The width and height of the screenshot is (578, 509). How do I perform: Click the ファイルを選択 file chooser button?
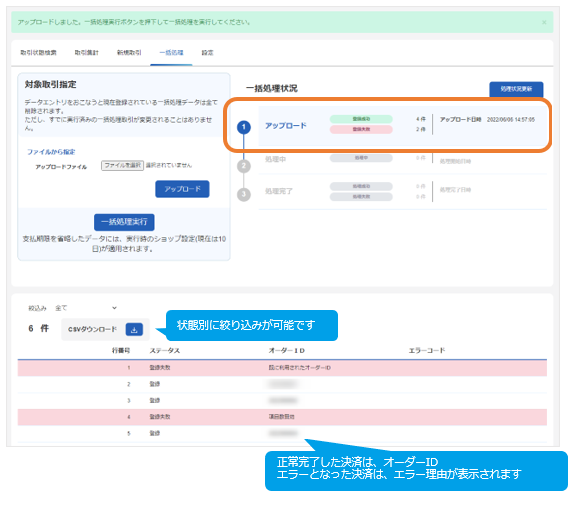[122, 165]
